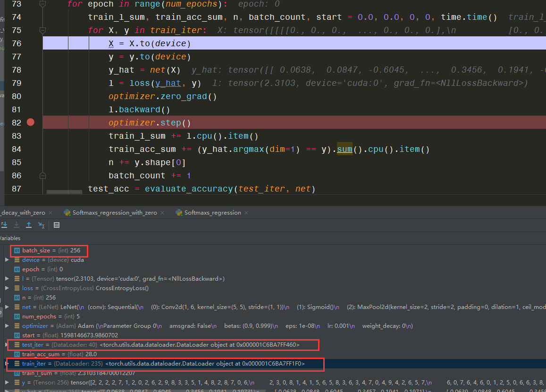
Task: Switch to the Softmaxs_regression debug tab
Action: pyautogui.click(x=212, y=213)
